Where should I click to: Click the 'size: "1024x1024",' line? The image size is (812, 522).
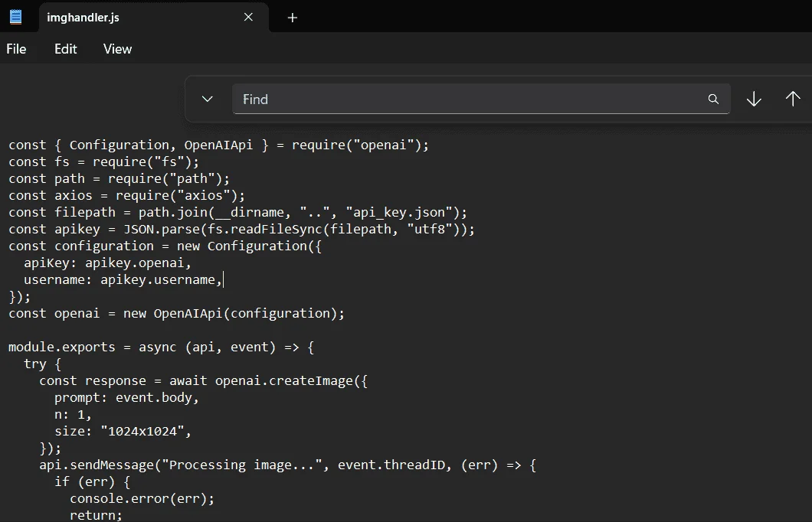click(123, 431)
